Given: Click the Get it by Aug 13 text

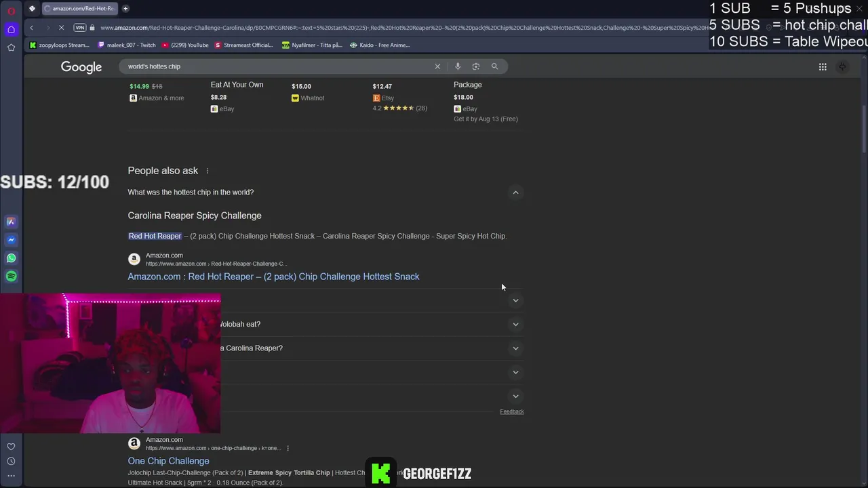Looking at the screenshot, I should 486,119.
